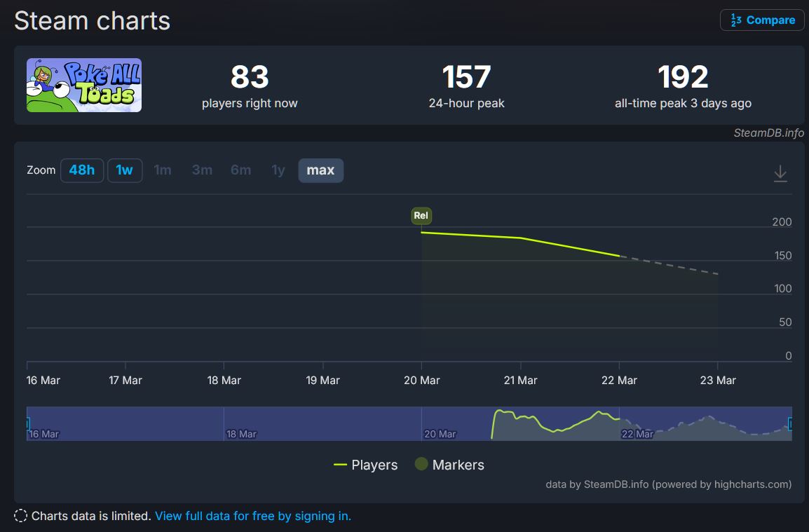Viewport: 809px width, 532px height.
Task: Click the 20 Mar x-axis label
Action: point(421,381)
